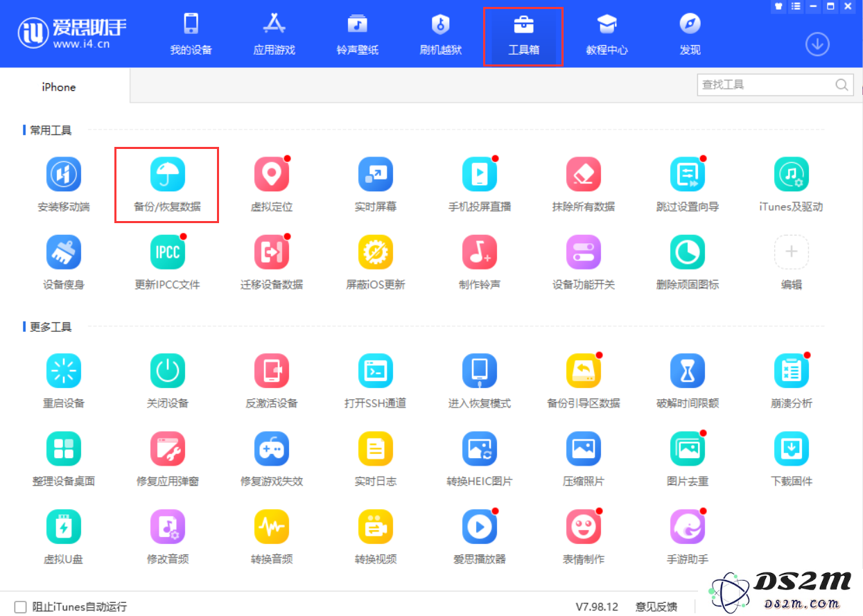Screen dimensions: 863x616
Task: Switch to 我的设备 tab
Action: click(191, 34)
